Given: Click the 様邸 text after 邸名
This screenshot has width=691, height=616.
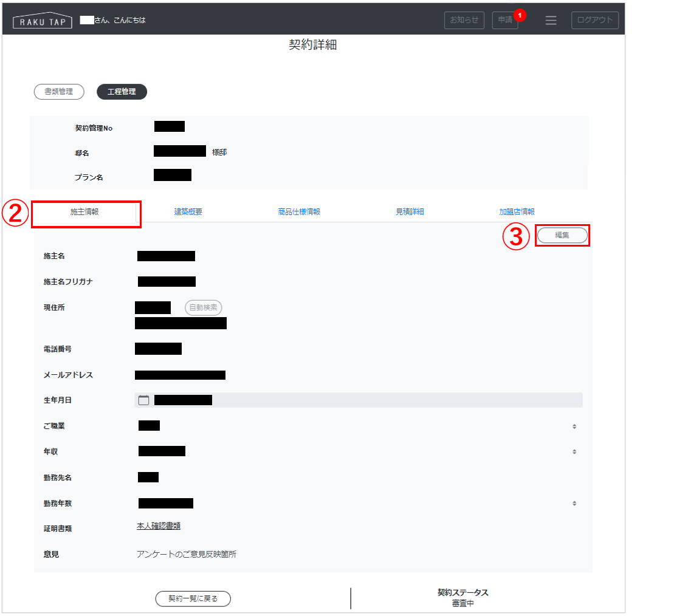Looking at the screenshot, I should pyautogui.click(x=219, y=152).
